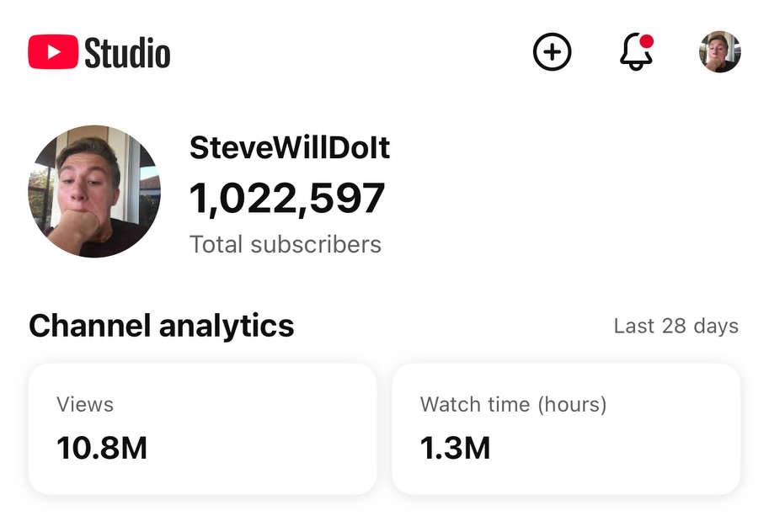Click the Views label text
Screen dimensions: 769x532
[85, 404]
